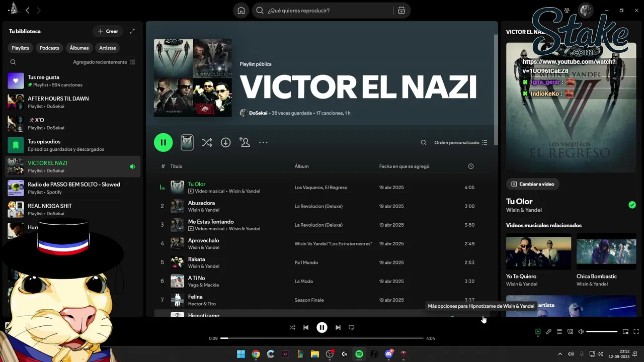Click the Cambiar a video button
The width and height of the screenshot is (644, 362).
533,184
